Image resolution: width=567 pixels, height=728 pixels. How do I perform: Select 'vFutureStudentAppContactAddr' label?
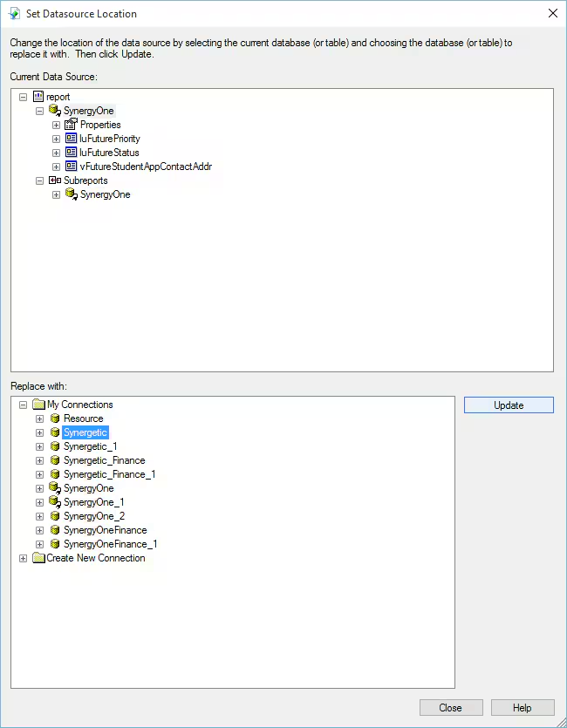146,167
